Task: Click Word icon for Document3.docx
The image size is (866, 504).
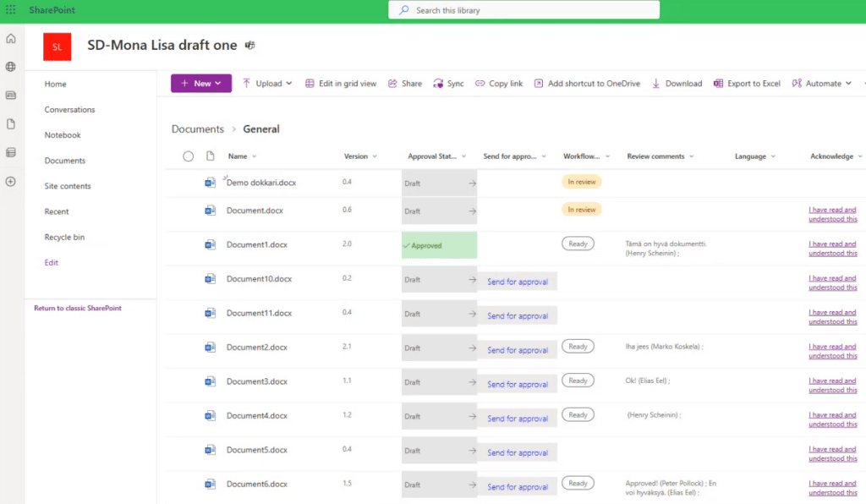Action: [x=210, y=381]
